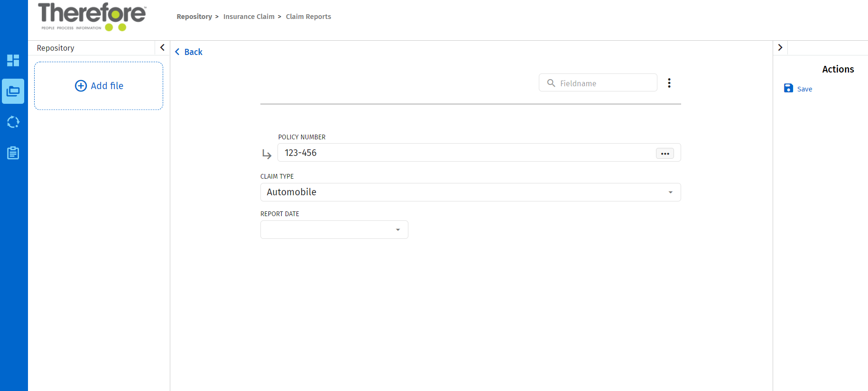
Task: Expand the right Actions panel chevron
Action: pos(780,47)
